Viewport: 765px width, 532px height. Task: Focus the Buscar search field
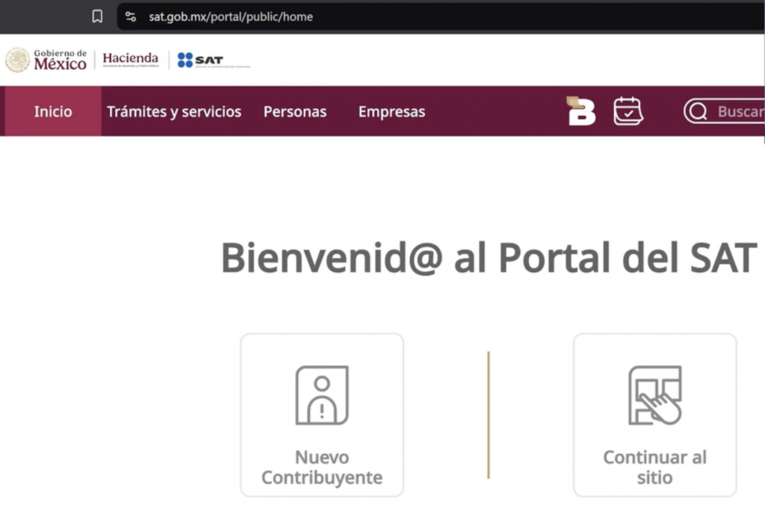pos(740,111)
